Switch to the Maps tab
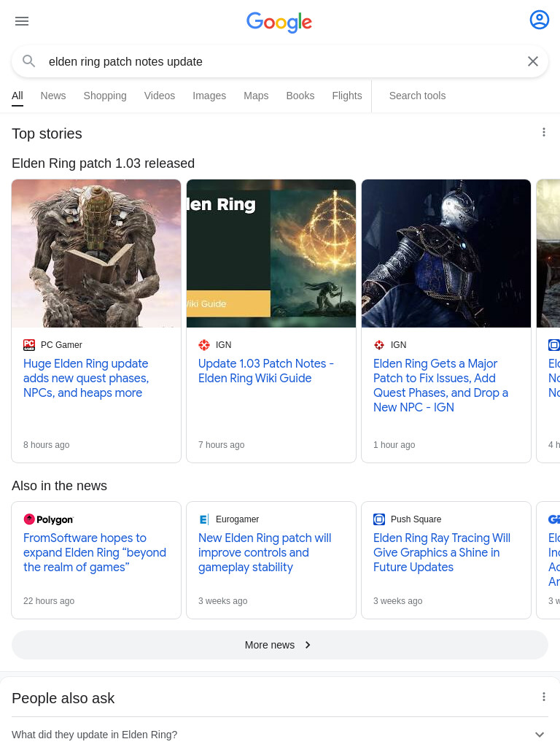The image size is (560, 747). 256,96
